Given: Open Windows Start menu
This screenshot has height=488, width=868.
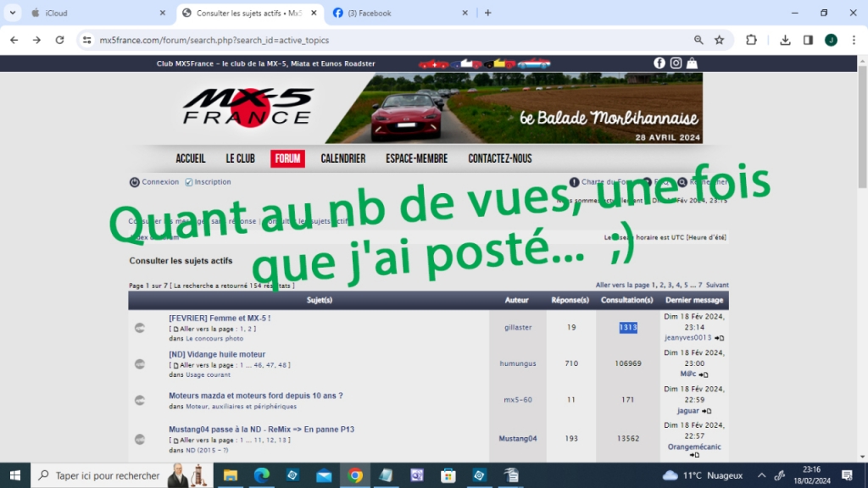Looking at the screenshot, I should (15, 475).
